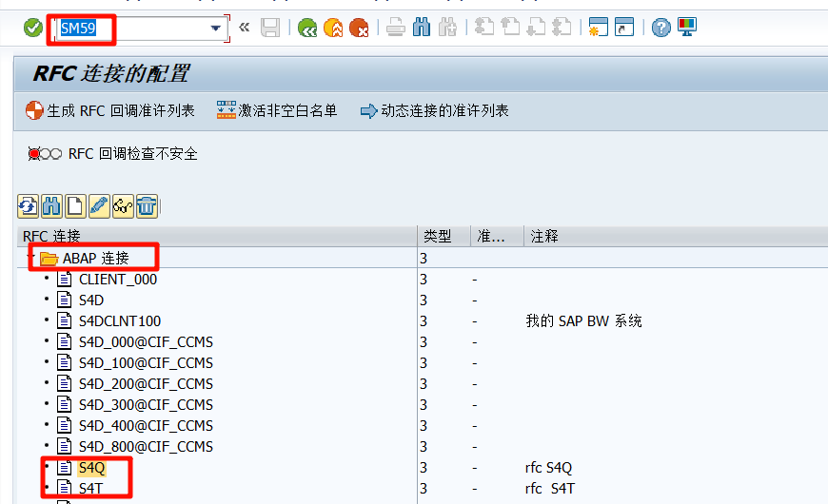Select the S4D_100@CIF_CCMS connection
The height and width of the screenshot is (504, 828).
pos(146,363)
